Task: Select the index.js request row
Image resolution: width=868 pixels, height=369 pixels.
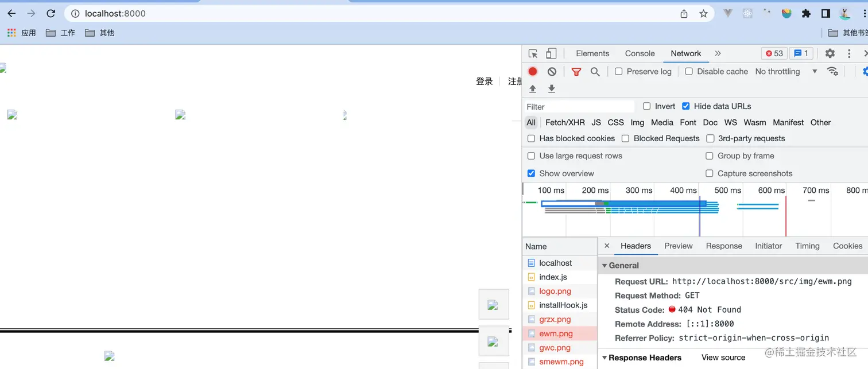Action: click(x=560, y=277)
